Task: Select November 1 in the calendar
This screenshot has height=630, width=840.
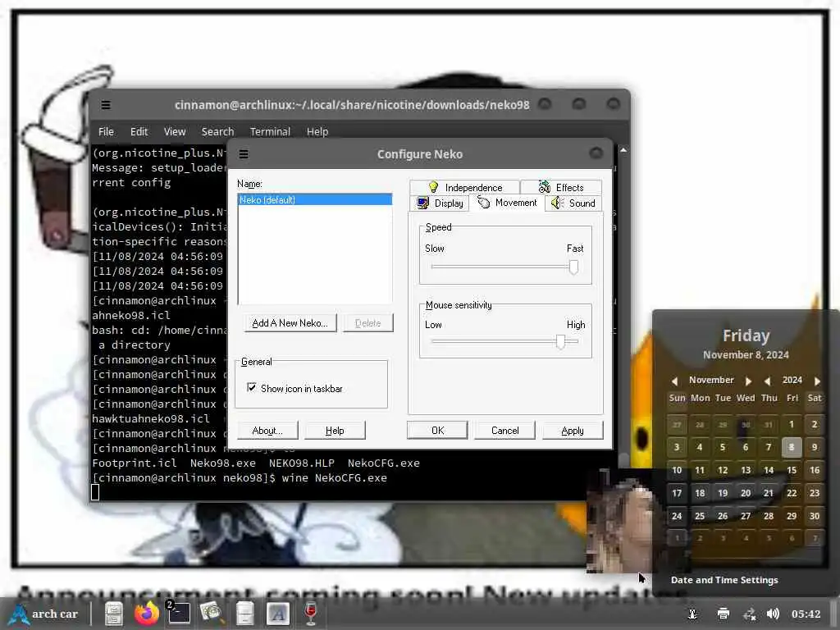Action: pos(792,424)
